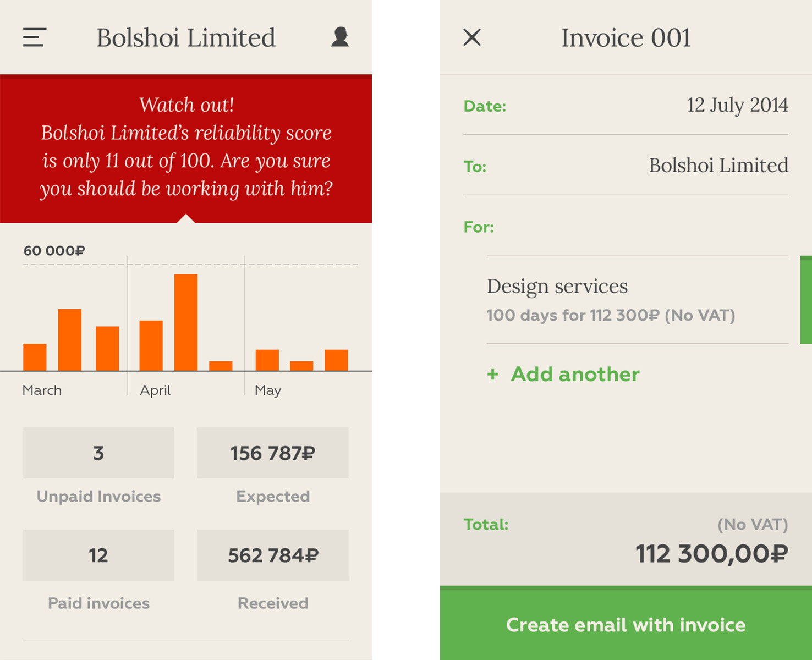This screenshot has width=812, height=660.
Task: Close the Invoice 001 screen
Action: (x=472, y=37)
